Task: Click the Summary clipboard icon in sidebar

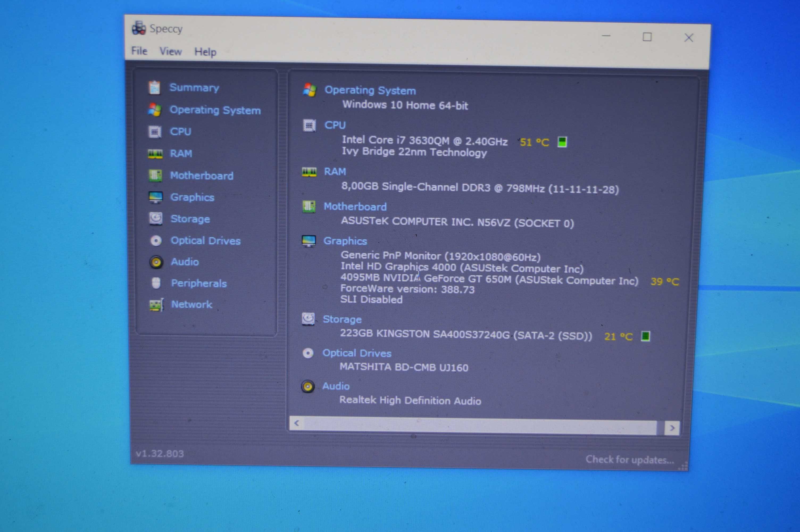Action: click(x=155, y=88)
